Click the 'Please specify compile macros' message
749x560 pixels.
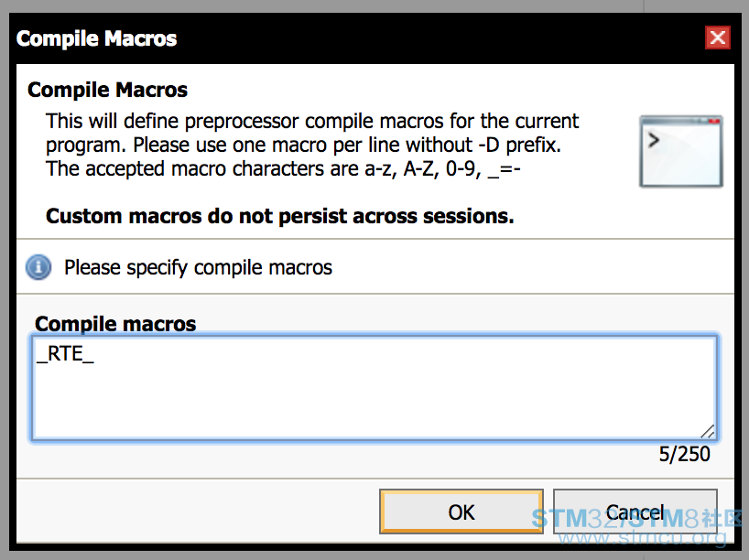pyautogui.click(x=198, y=267)
